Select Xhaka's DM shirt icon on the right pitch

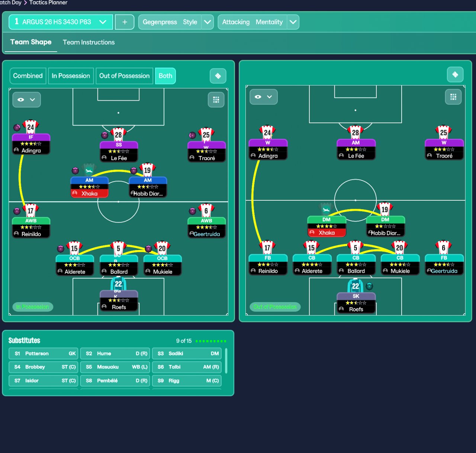tap(326, 209)
